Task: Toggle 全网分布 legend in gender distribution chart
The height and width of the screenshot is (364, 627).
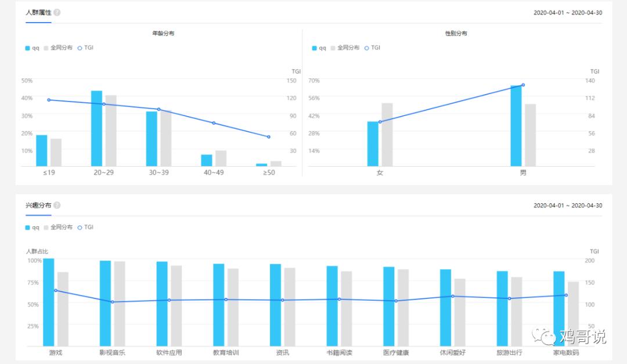Action: [345, 48]
